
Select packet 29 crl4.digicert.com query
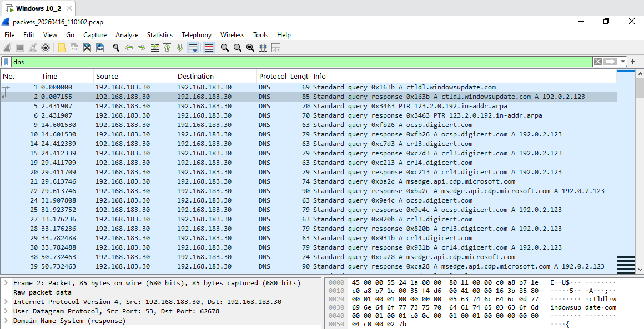(x=309, y=239)
